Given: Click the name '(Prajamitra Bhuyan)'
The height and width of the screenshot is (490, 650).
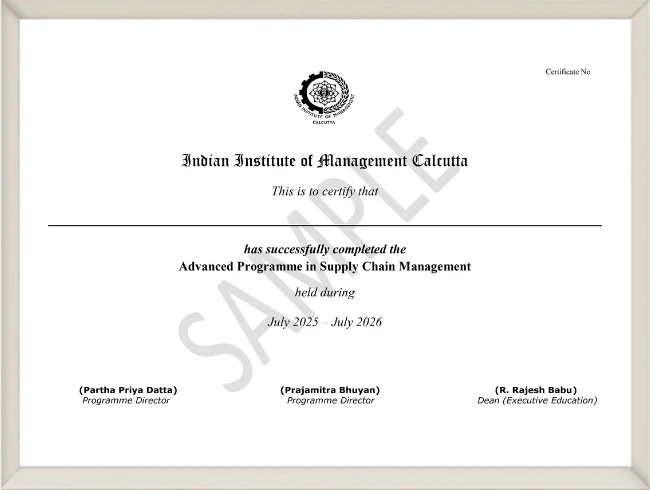Looking at the screenshot, I should point(330,390).
